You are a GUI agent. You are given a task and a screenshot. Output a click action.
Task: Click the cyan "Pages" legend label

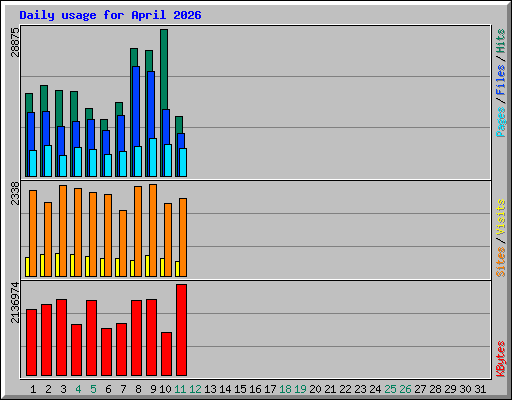[x=501, y=122]
